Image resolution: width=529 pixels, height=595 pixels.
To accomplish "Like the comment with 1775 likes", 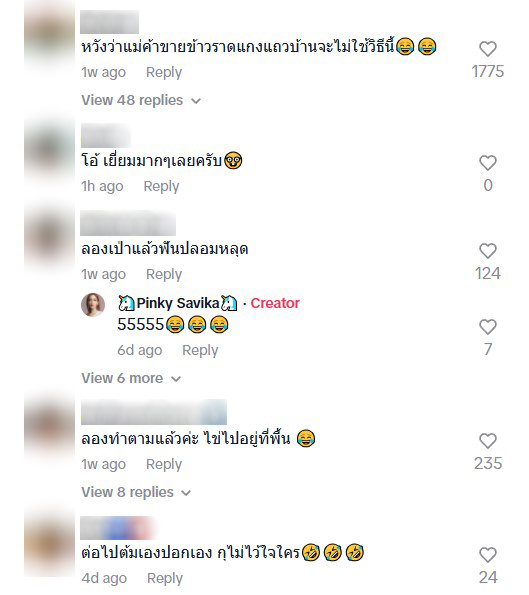I will [x=488, y=49].
